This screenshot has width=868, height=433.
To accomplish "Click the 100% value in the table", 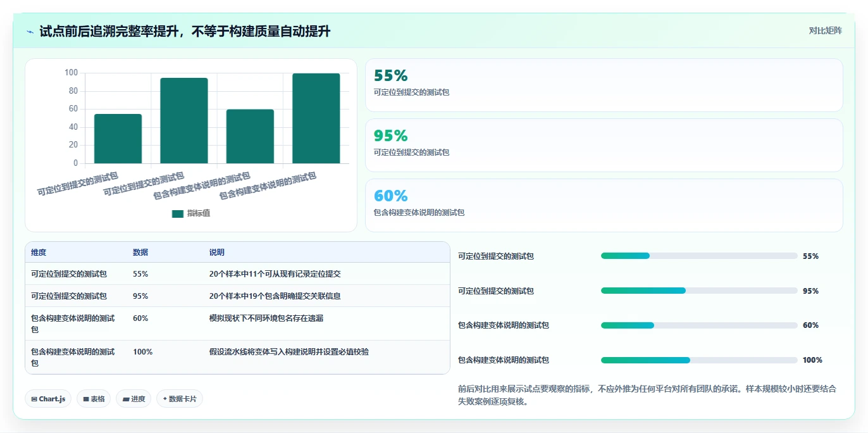I will (142, 352).
